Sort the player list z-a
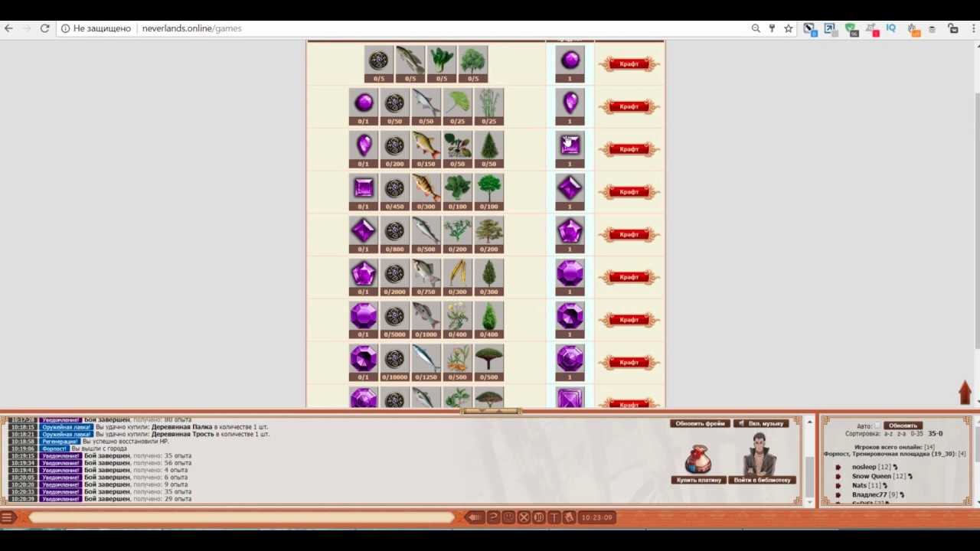The width and height of the screenshot is (980, 551). coord(902,434)
